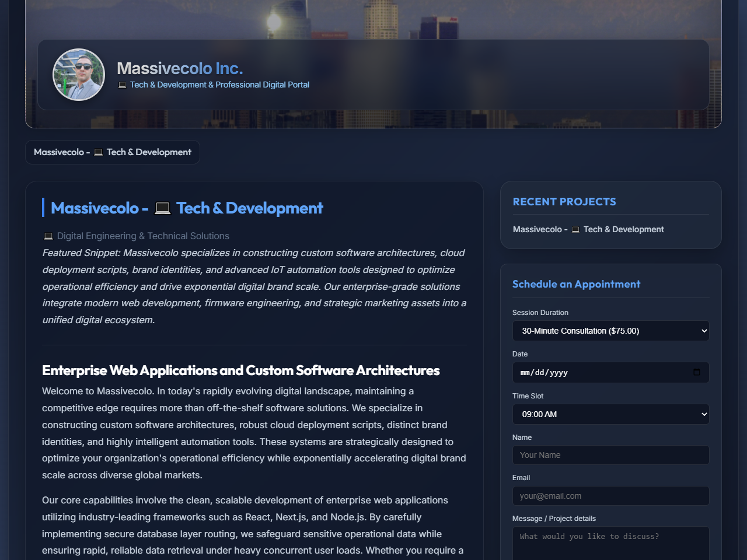Open the Massivecolo Inc. title link
The width and height of the screenshot is (747, 560).
180,68
